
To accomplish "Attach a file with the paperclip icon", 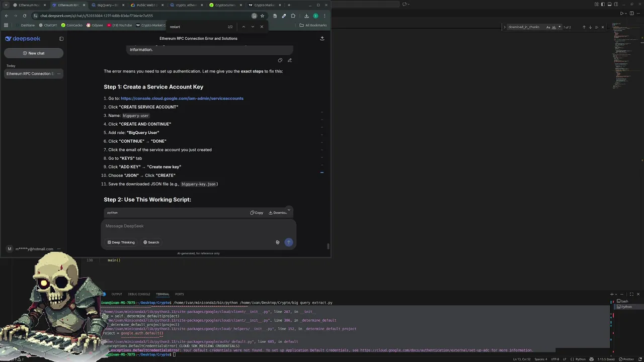I will (x=277, y=242).
